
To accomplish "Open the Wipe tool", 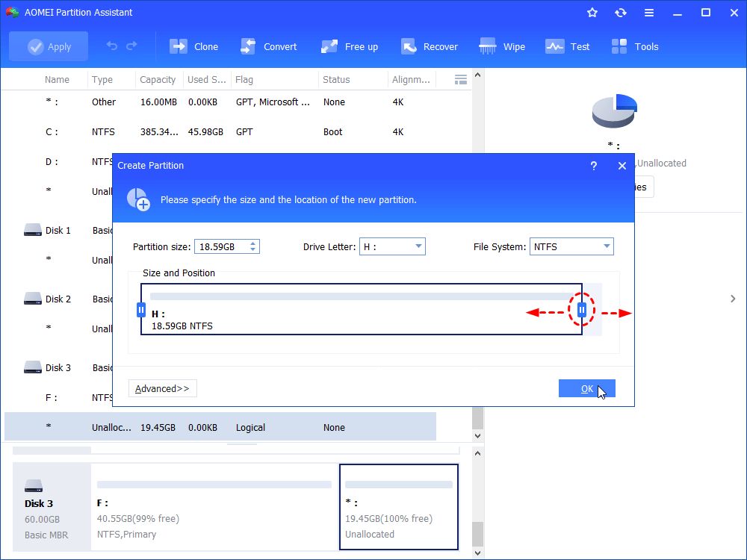I will pos(502,46).
